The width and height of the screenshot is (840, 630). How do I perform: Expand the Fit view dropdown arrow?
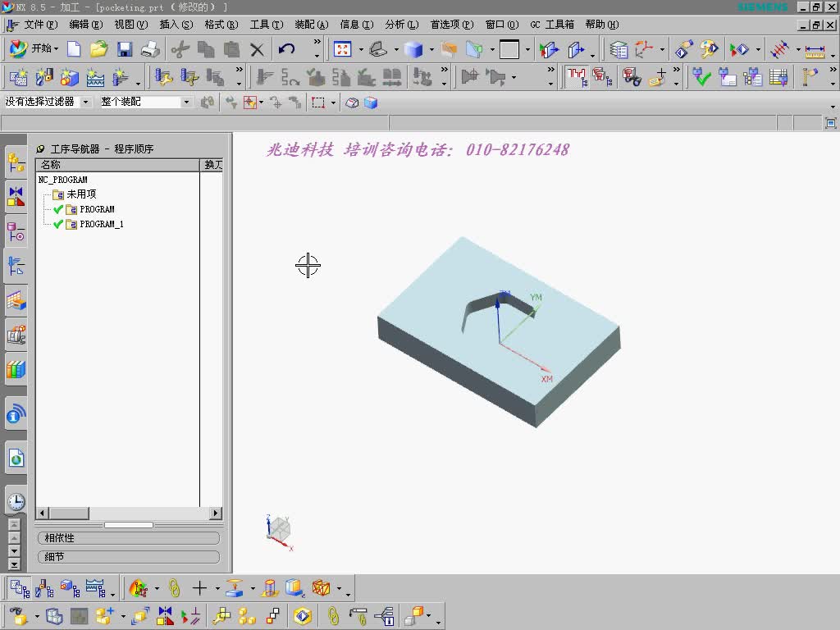(361, 50)
